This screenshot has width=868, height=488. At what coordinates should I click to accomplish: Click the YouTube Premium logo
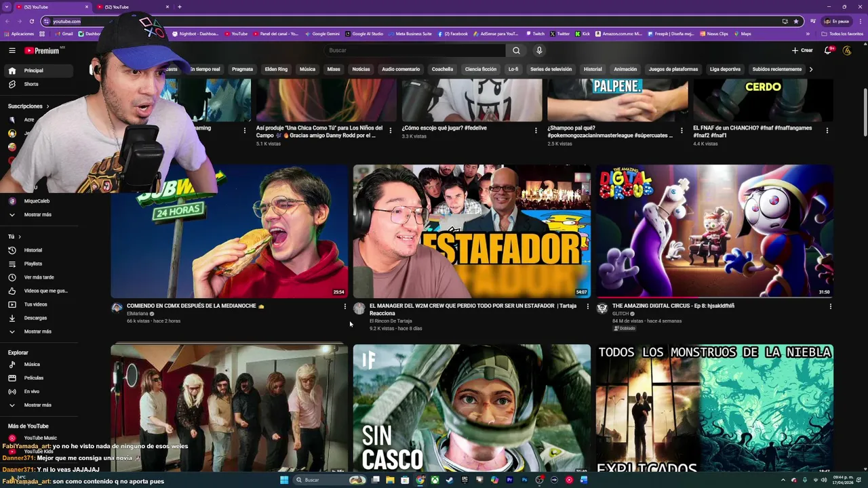coord(42,50)
